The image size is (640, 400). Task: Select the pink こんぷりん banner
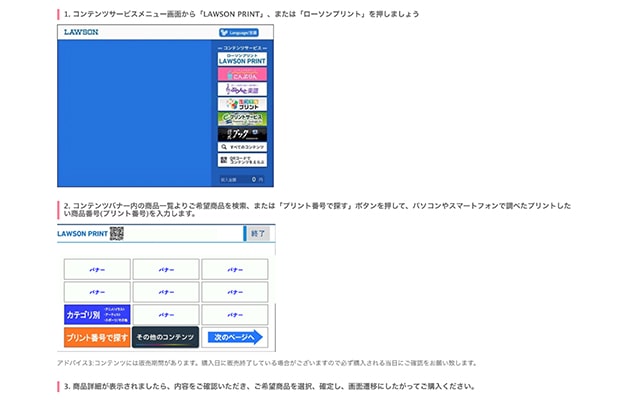coord(242,74)
